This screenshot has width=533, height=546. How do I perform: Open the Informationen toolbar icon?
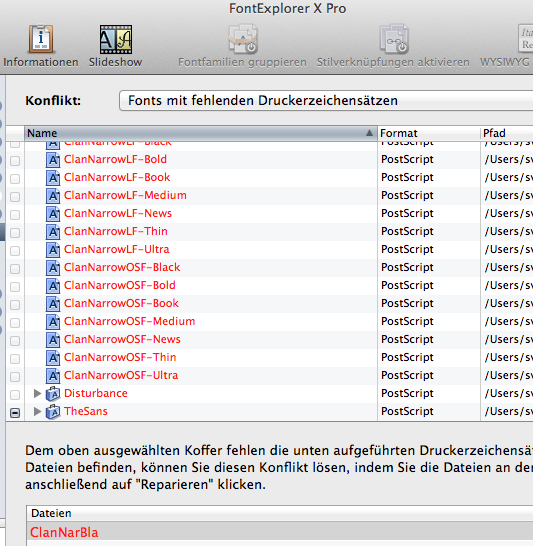[41, 39]
